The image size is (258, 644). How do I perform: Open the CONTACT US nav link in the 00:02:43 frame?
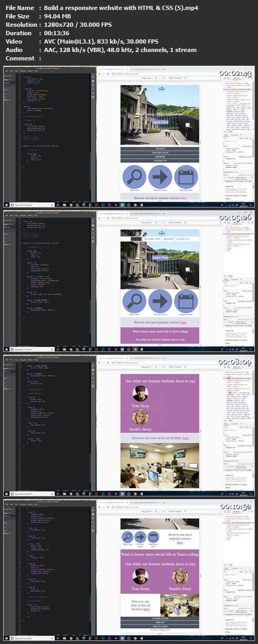pos(160,161)
